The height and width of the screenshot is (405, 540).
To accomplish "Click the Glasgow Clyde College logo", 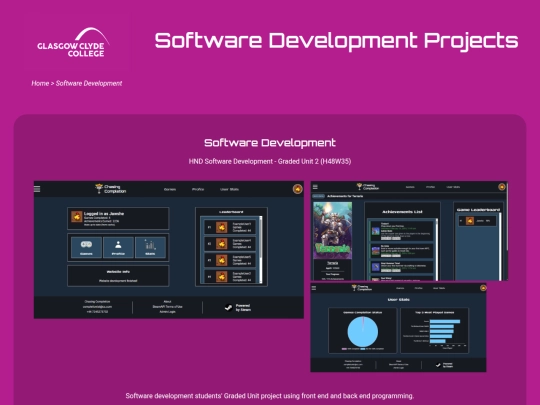I will 73,42.
